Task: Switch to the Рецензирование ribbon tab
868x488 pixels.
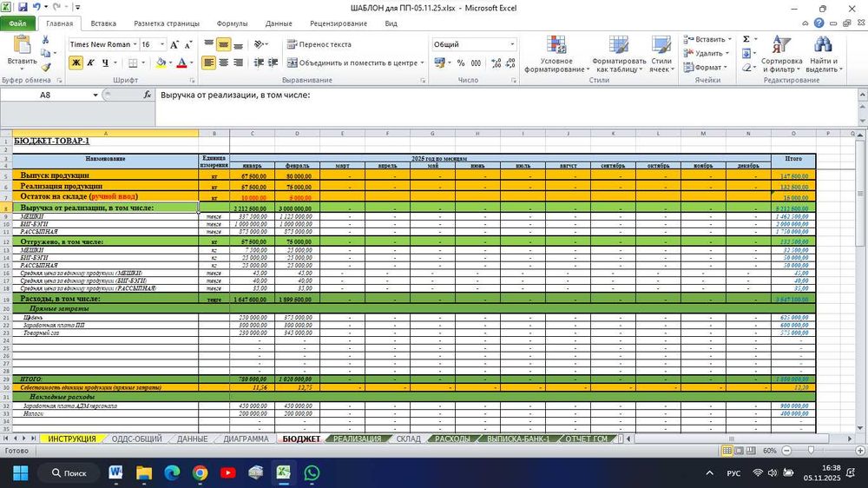Action: 339,23
